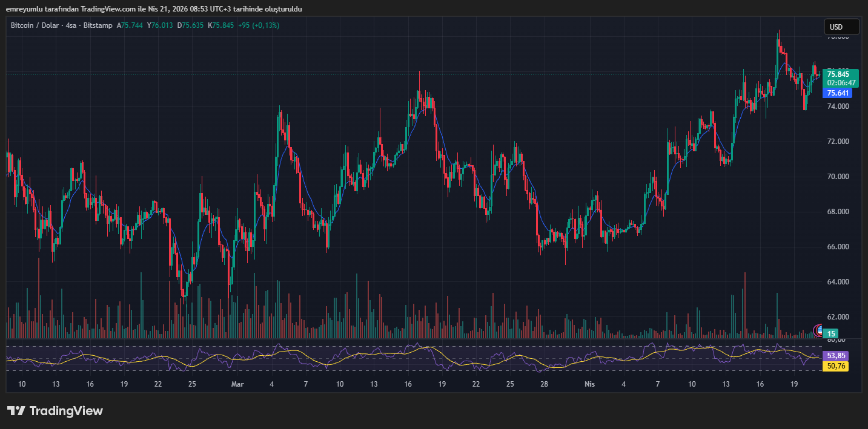Click the teal volume value badge showing 15
The width and height of the screenshot is (868, 429).
829,333
